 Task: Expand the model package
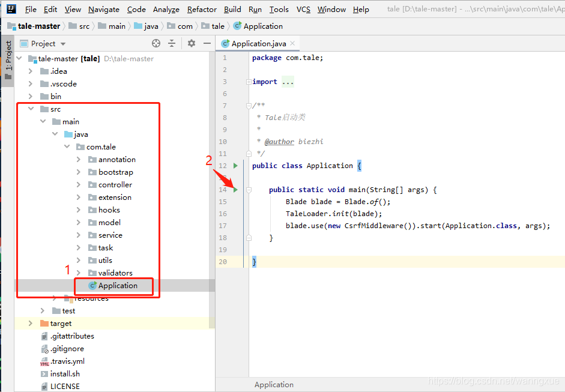[x=79, y=222]
